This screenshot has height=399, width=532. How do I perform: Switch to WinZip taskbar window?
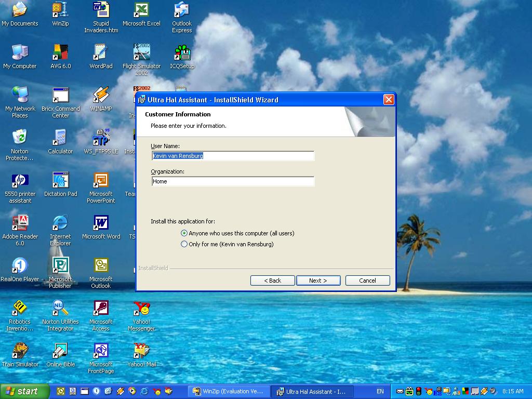click(229, 391)
